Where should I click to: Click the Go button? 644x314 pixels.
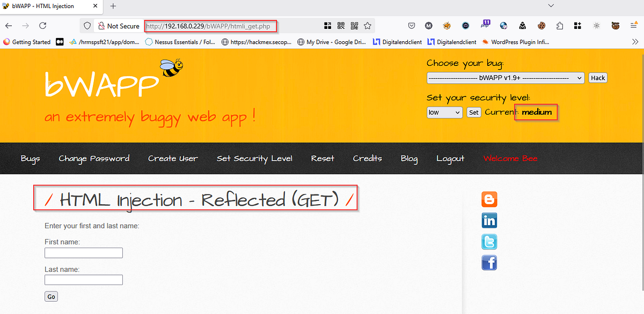[x=50, y=296]
